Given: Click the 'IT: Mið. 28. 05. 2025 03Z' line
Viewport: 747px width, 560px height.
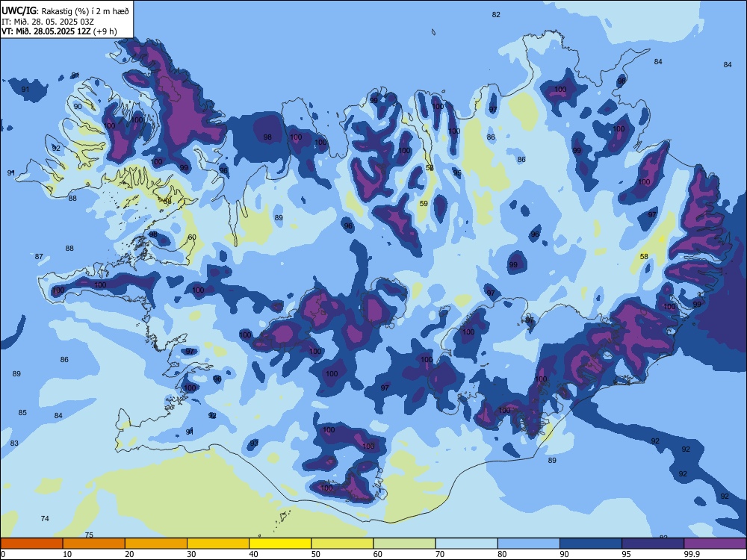Looking at the screenshot, I should (x=48, y=22).
